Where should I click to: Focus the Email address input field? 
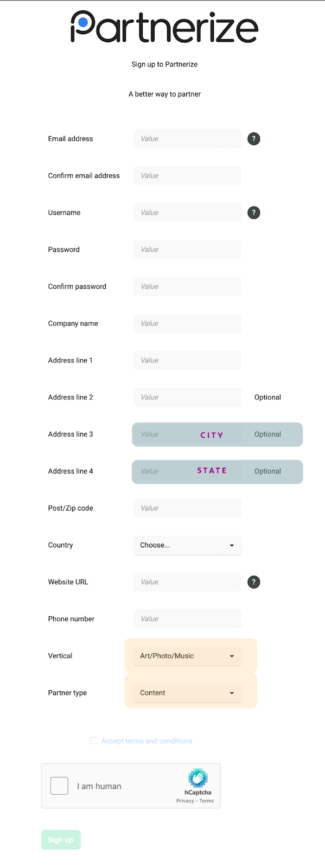point(187,139)
